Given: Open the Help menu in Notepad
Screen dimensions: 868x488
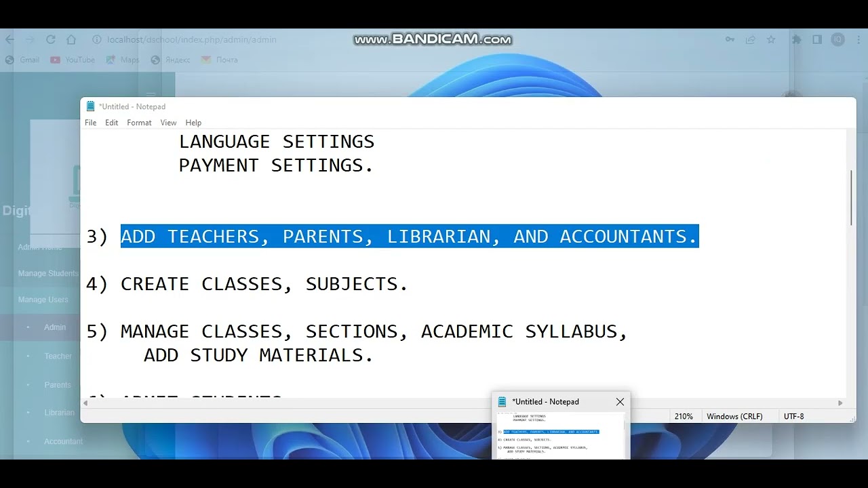Looking at the screenshot, I should pos(193,123).
